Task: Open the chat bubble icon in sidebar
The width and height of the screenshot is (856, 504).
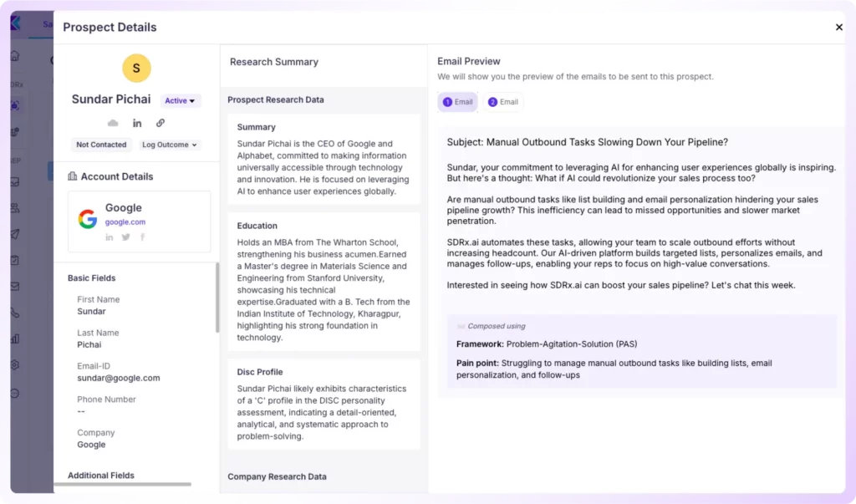Action: pyautogui.click(x=15, y=393)
